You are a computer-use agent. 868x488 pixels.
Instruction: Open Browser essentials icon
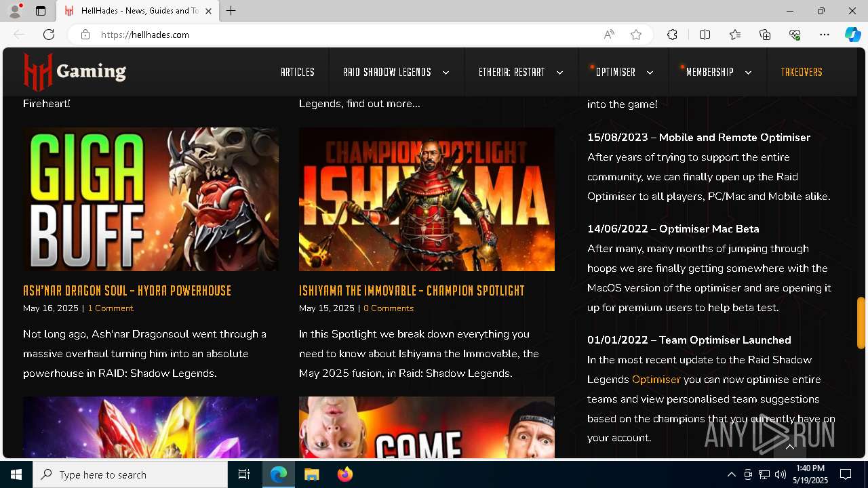point(795,35)
